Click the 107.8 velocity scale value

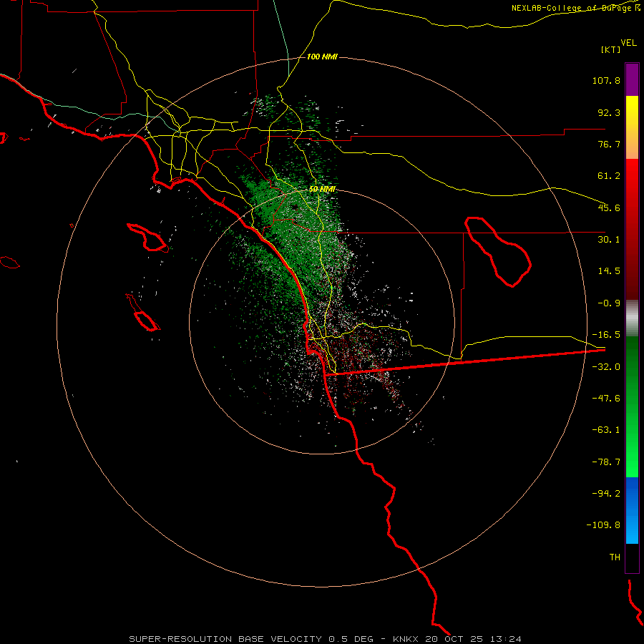pyautogui.click(x=606, y=80)
